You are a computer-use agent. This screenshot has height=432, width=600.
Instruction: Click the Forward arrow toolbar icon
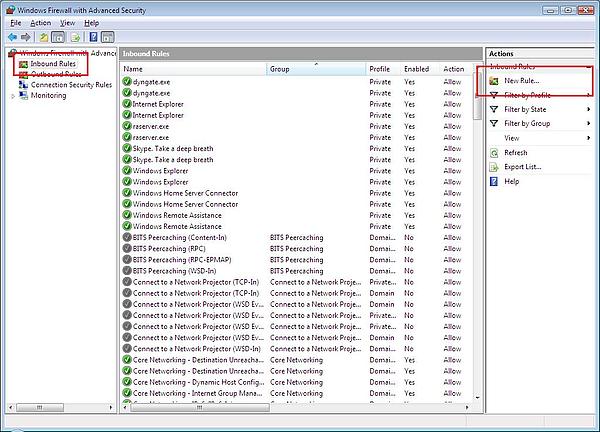pyautogui.click(x=26, y=37)
